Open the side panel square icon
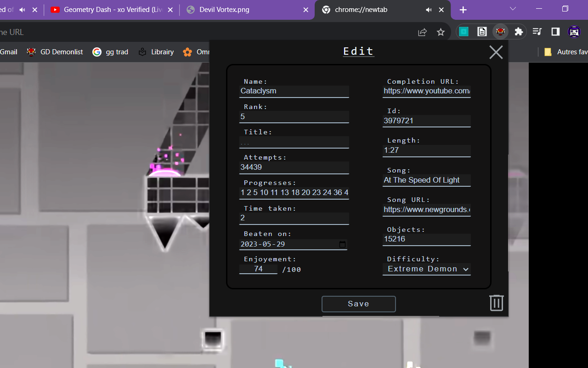The width and height of the screenshot is (588, 368). [x=555, y=32]
